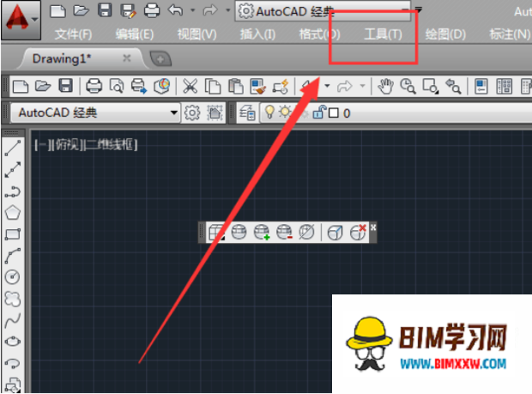Viewport: 532px width, 394px height.
Task: Toggle the layer freeze sun icon
Action: [284, 112]
